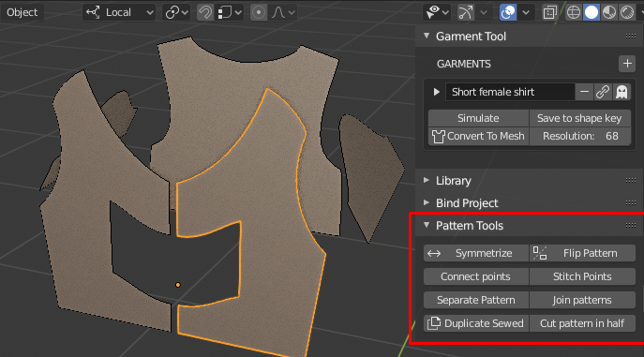This screenshot has width=644, height=357.
Task: Open the viewport visibility eye dropdown
Action: coord(437,12)
